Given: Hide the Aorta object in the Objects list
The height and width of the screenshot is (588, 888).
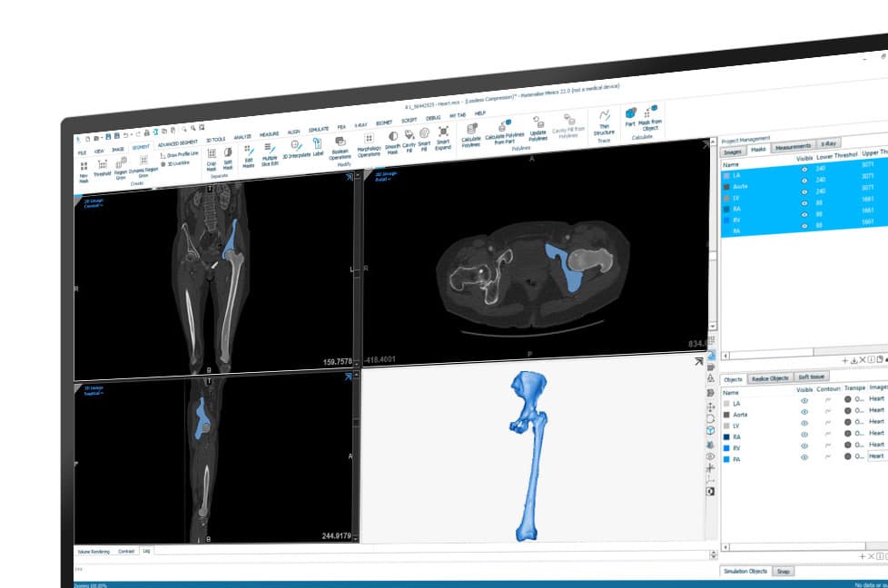Looking at the screenshot, I should point(804,412).
